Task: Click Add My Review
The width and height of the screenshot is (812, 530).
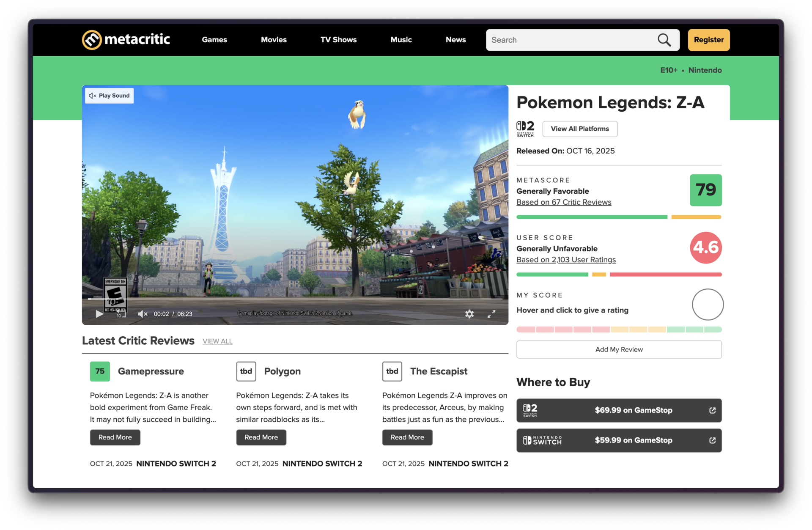Action: tap(619, 349)
